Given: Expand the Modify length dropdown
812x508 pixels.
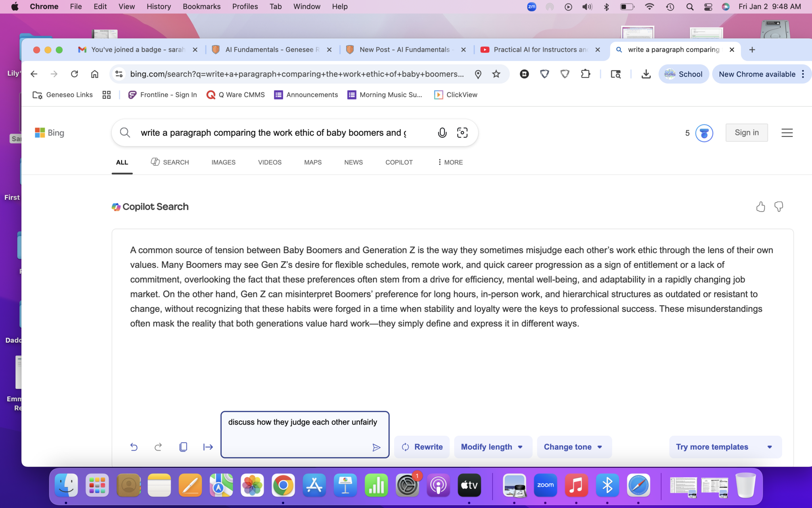Looking at the screenshot, I should coord(492,447).
